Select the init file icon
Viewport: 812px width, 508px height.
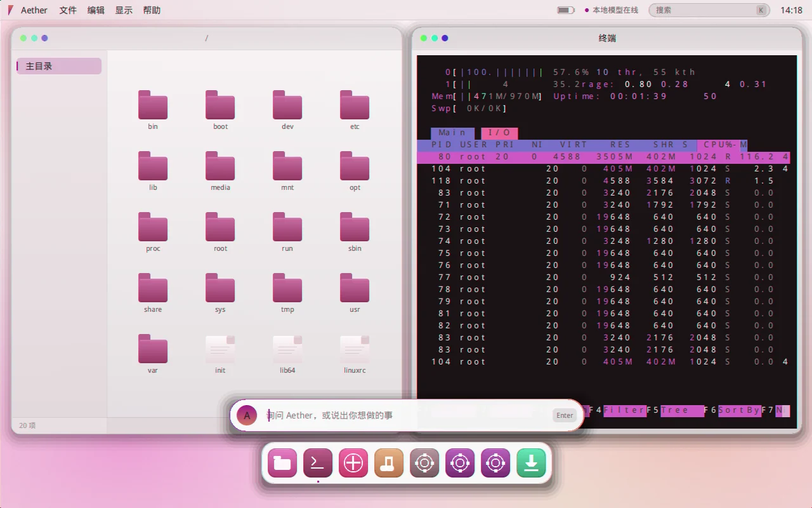(220, 349)
